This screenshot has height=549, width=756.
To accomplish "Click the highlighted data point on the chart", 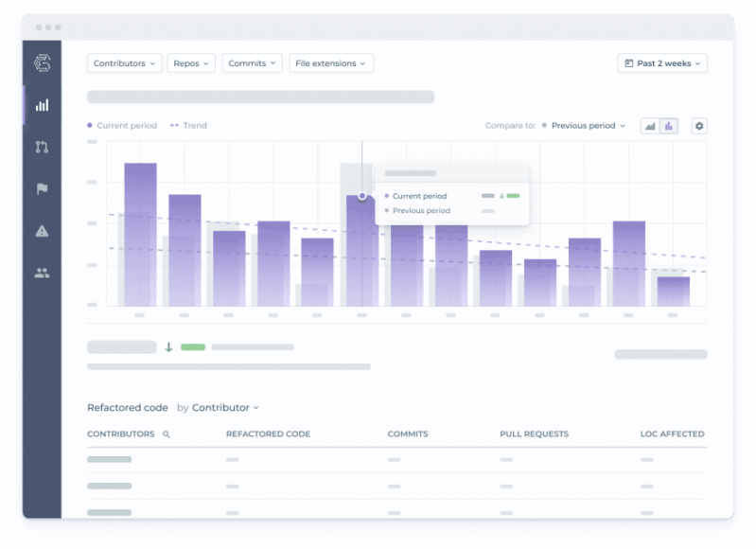I will coord(362,196).
